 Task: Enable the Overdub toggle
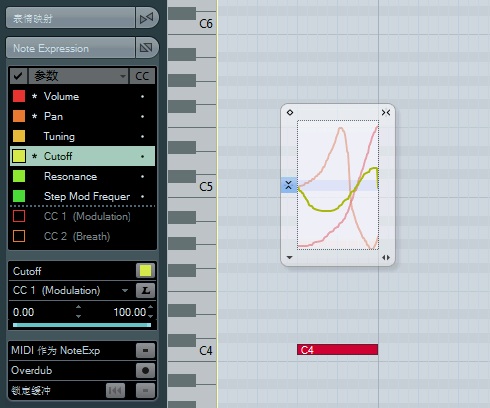[x=145, y=370]
